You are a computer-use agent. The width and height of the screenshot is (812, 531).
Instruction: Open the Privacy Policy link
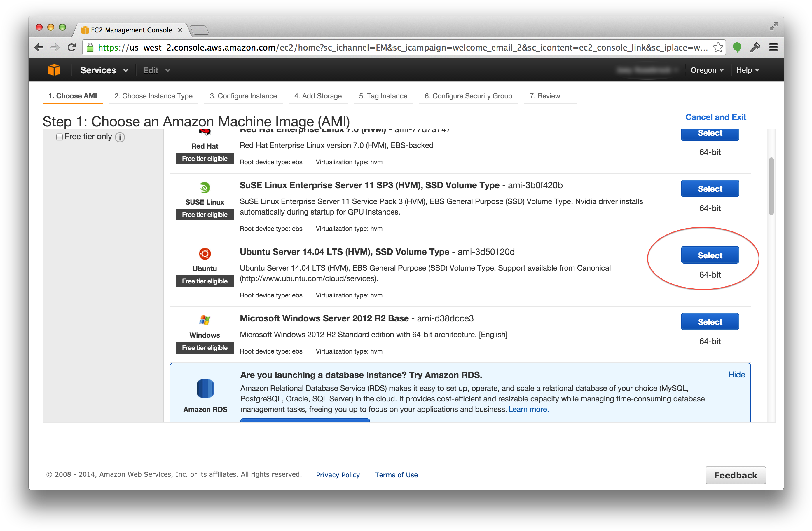point(338,475)
